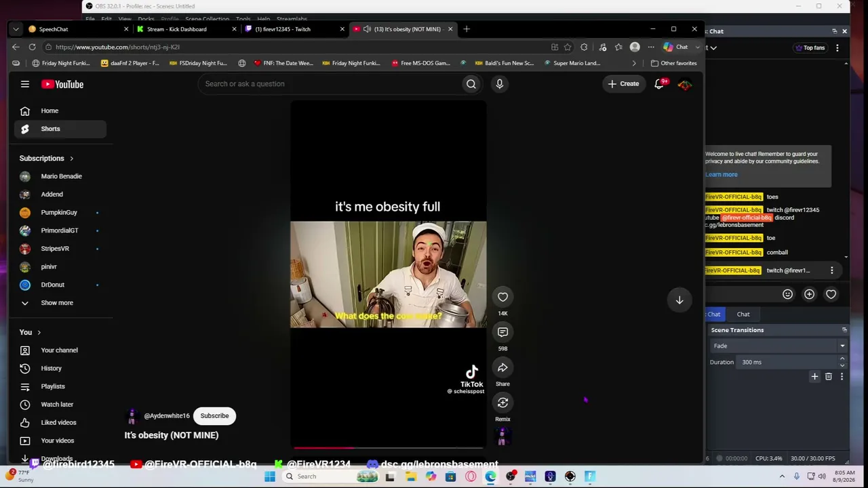The height and width of the screenshot is (488, 868).
Task: Expand the You section heading
Action: click(x=31, y=333)
